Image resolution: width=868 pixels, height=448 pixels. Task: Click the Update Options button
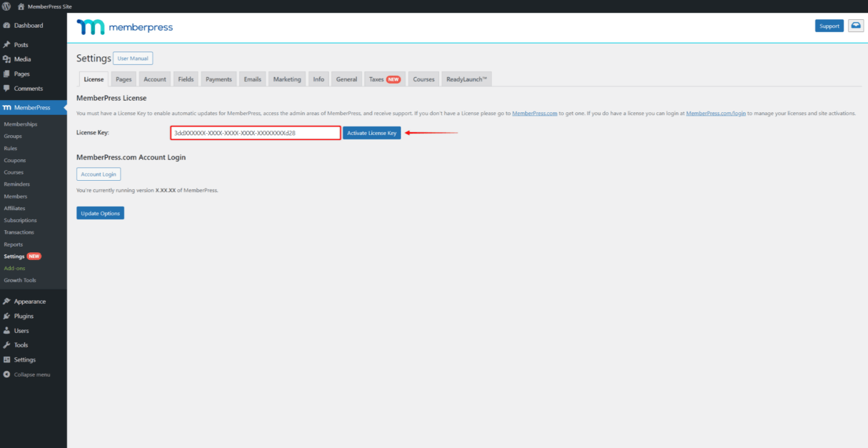[100, 213]
